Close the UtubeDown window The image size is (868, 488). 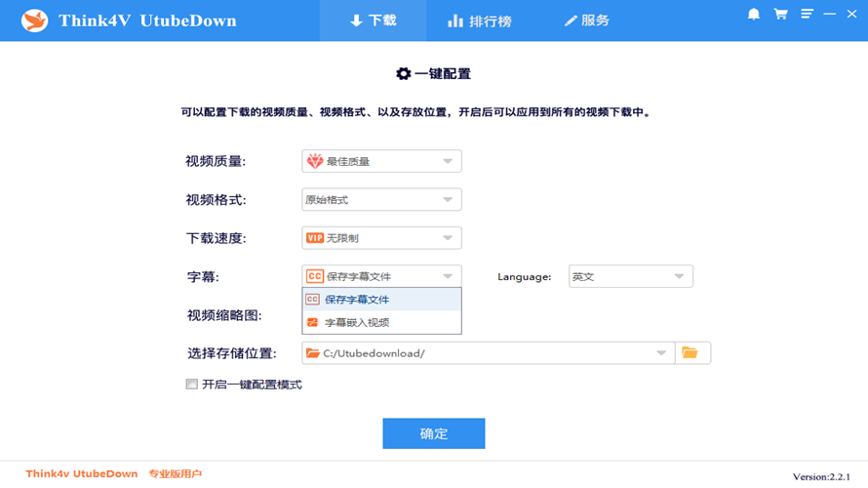click(x=851, y=14)
